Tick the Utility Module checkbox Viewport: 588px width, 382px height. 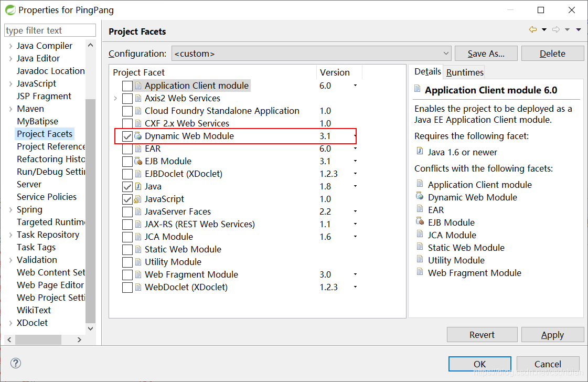(127, 262)
